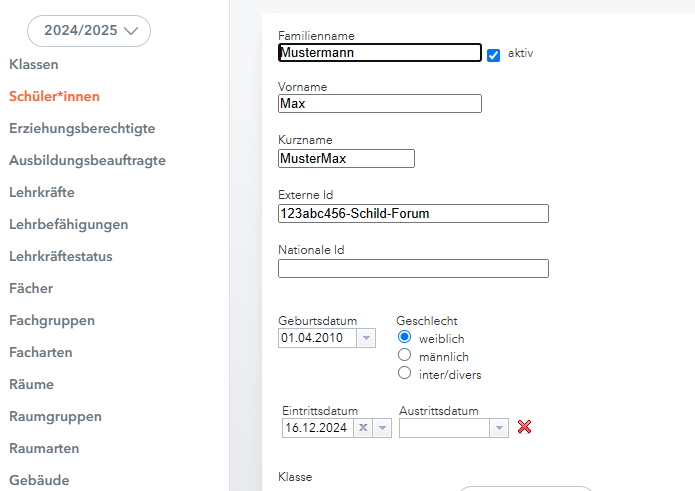Select Schüler*innen in the sidebar
695x491 pixels.
point(55,97)
